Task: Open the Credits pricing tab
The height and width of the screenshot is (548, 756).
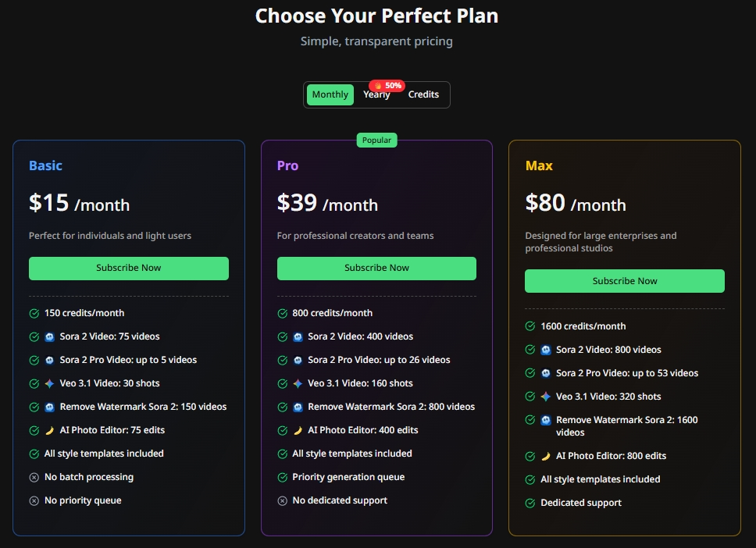Action: [423, 94]
